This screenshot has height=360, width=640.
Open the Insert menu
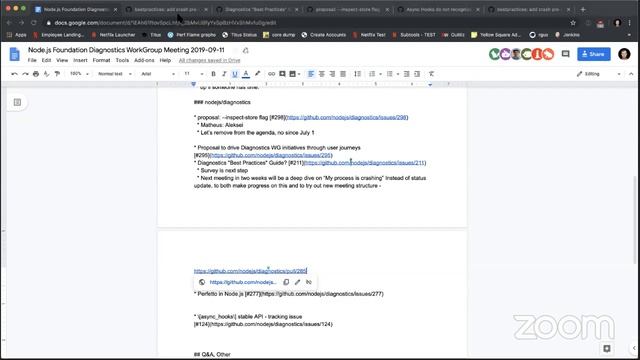coord(80,60)
